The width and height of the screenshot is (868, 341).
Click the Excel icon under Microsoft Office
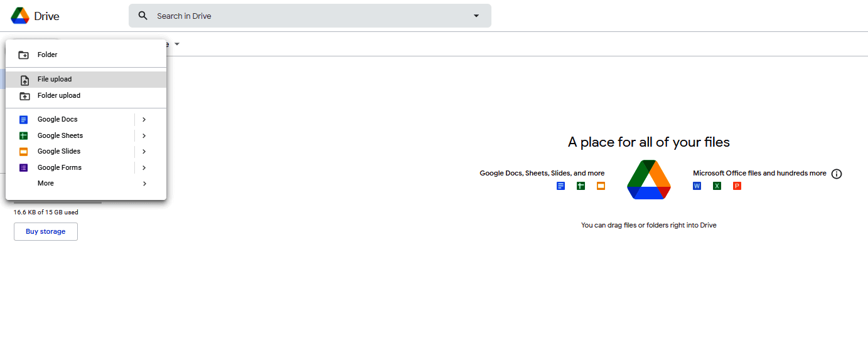[717, 186]
